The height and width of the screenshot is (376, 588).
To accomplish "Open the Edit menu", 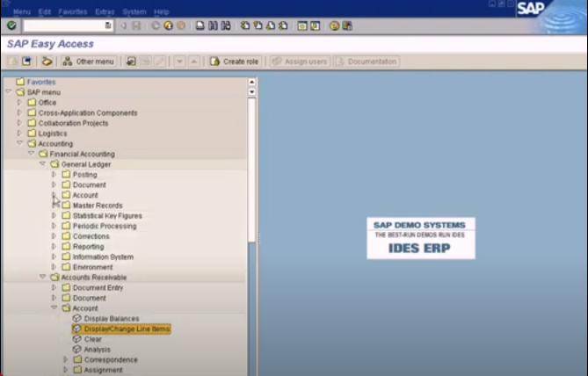I will click(44, 12).
